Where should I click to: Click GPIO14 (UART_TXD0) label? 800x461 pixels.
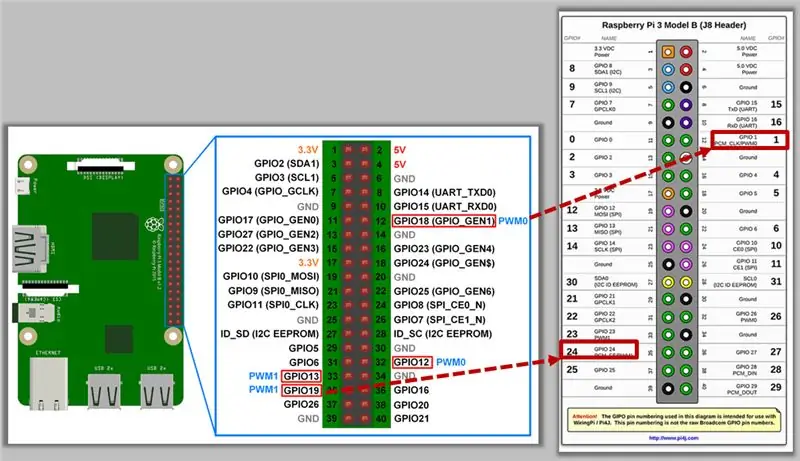point(444,192)
